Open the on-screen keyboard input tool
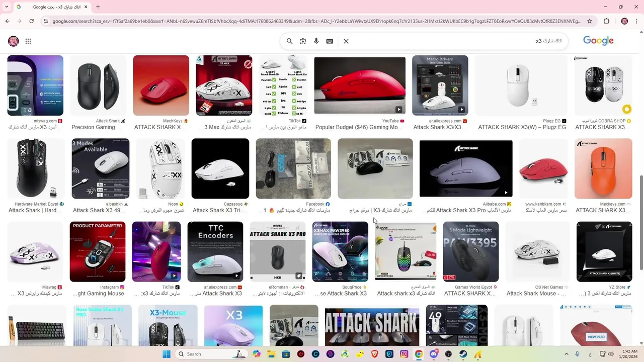This screenshot has width=644, height=362. point(330,41)
